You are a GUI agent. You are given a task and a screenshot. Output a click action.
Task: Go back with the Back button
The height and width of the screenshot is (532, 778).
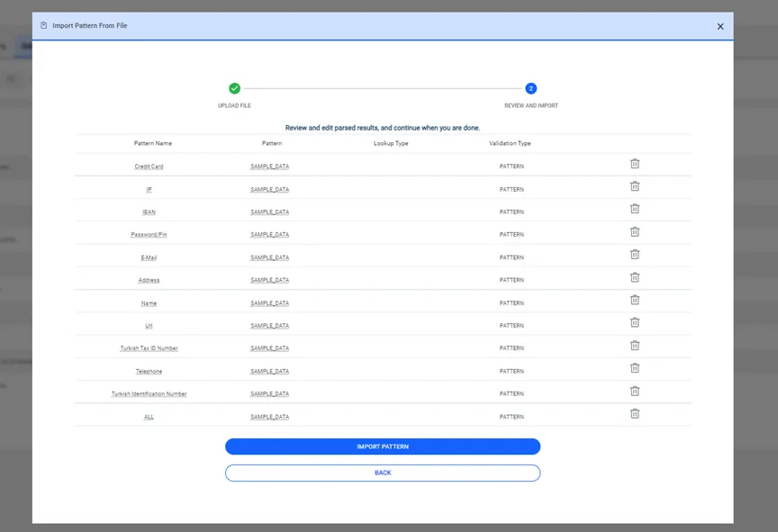pos(383,473)
